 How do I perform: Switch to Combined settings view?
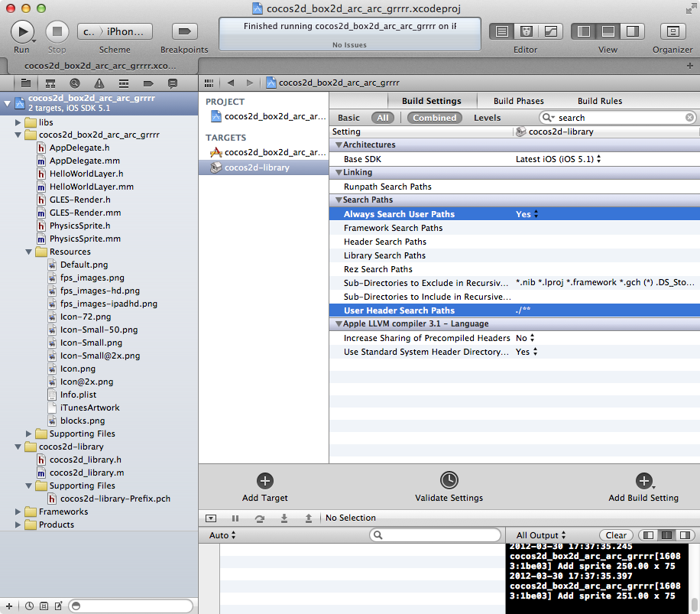[x=434, y=118]
